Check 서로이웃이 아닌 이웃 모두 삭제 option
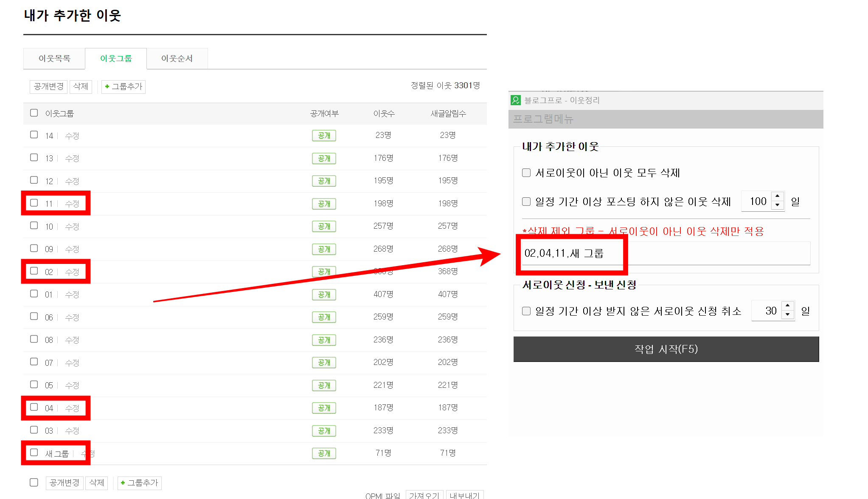 tap(526, 173)
